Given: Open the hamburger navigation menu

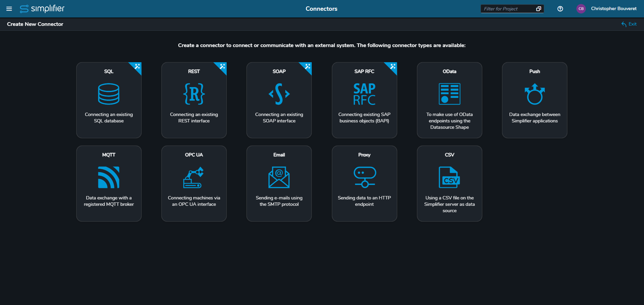Looking at the screenshot, I should [9, 9].
